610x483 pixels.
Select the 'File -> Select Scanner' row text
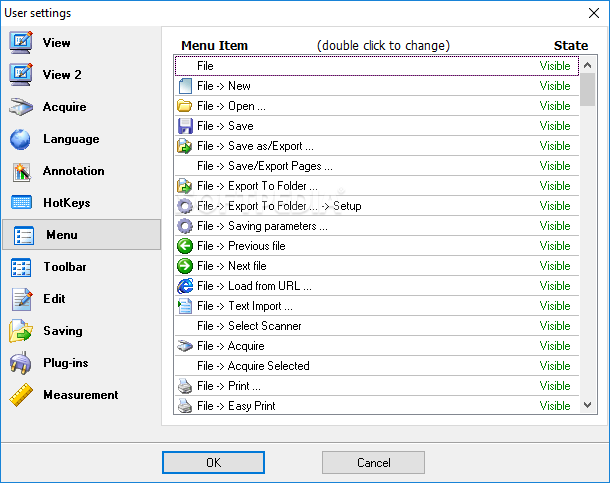pos(249,326)
